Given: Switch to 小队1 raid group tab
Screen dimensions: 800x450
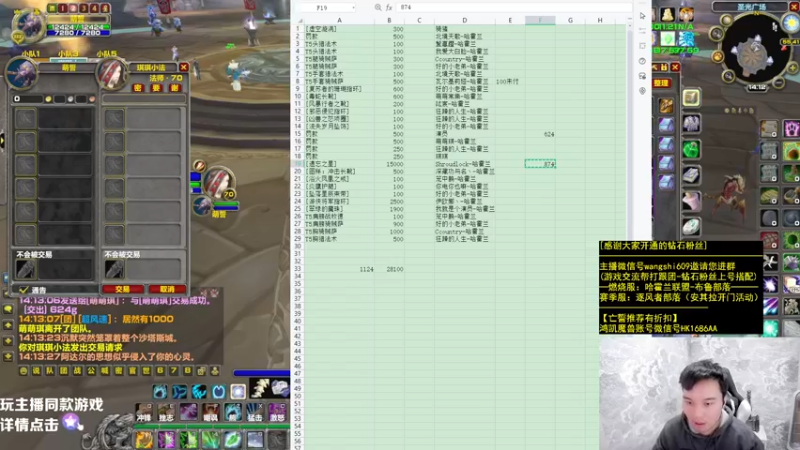Looking at the screenshot, I should 31,54.
